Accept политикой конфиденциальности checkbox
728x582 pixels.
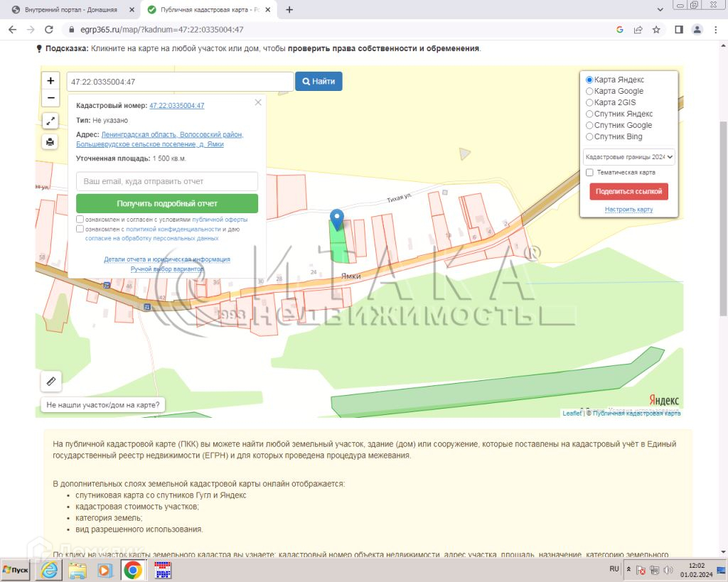[80, 229]
